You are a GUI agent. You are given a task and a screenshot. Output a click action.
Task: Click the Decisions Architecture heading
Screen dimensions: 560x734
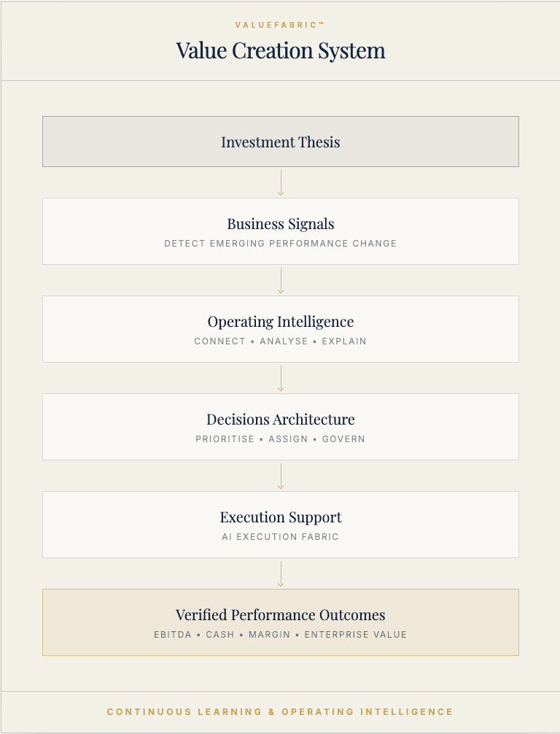281,420
